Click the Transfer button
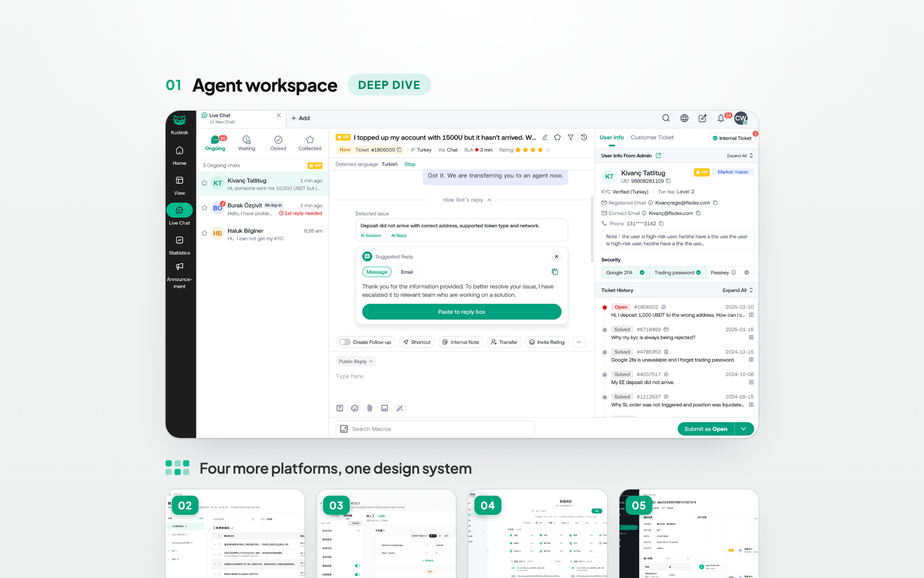The height and width of the screenshot is (578, 924). [x=504, y=342]
